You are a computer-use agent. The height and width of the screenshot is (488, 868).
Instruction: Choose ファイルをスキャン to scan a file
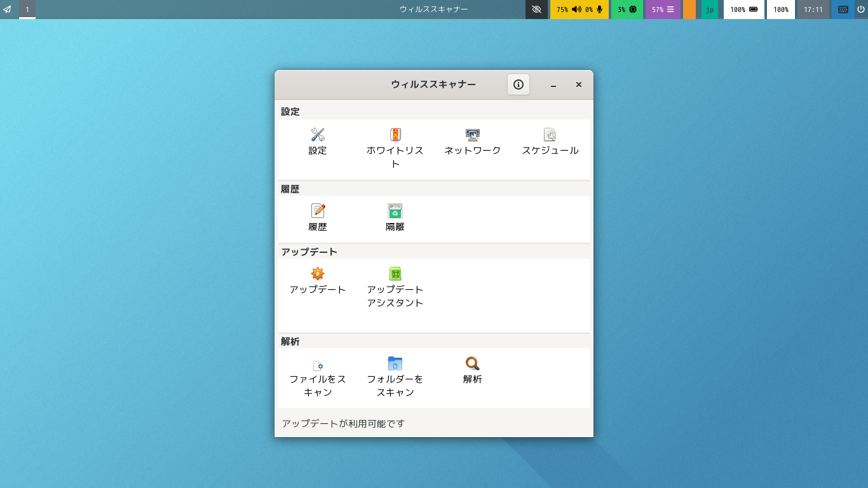318,366
